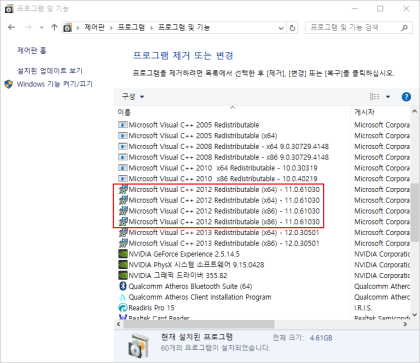The image size is (420, 363).
Task: Click the vertical scrollbar down arrow
Action: pyautogui.click(x=415, y=314)
